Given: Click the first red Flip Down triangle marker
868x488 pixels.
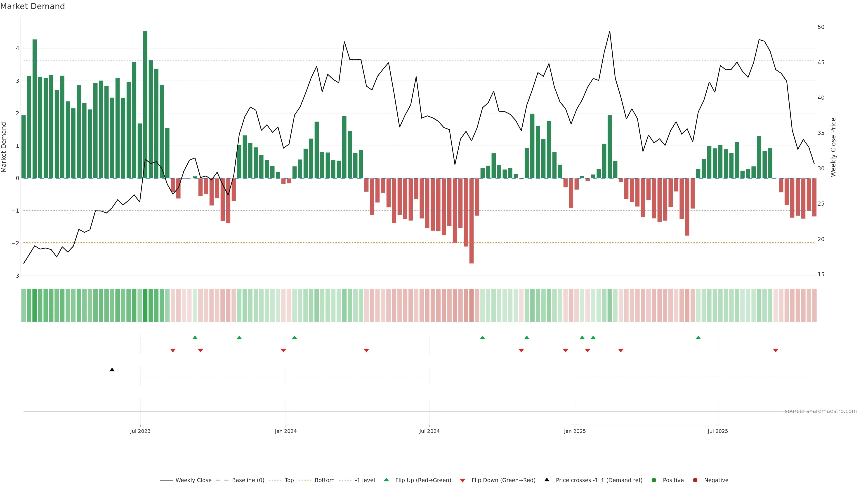Looking at the screenshot, I should [x=173, y=351].
